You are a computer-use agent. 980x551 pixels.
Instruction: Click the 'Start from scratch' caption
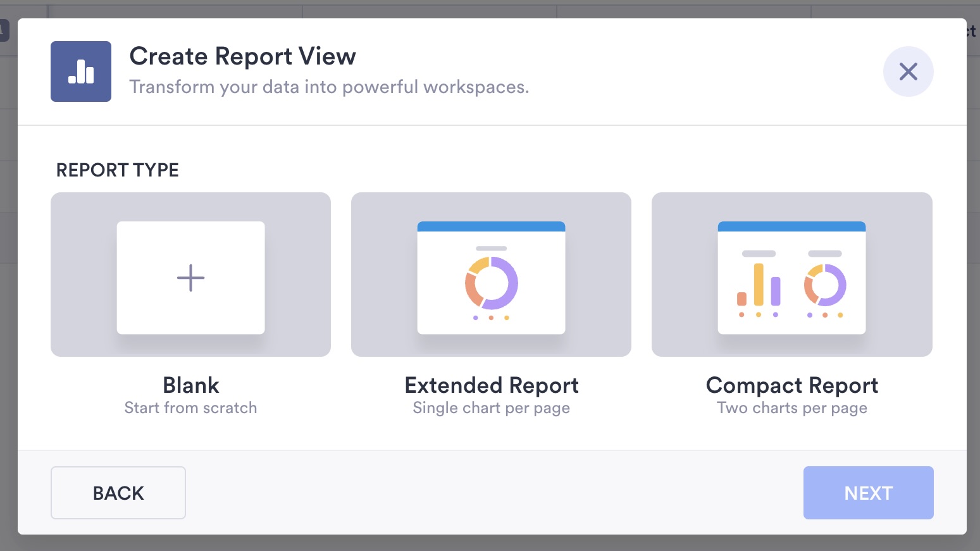[x=190, y=408]
